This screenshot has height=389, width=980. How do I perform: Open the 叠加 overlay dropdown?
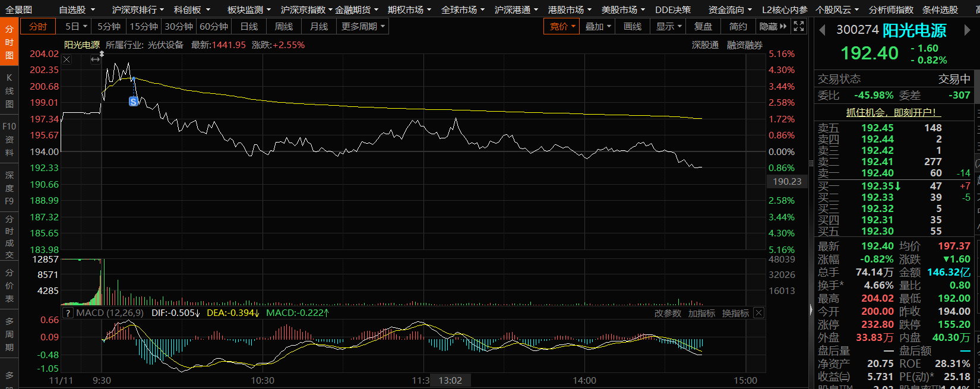598,27
